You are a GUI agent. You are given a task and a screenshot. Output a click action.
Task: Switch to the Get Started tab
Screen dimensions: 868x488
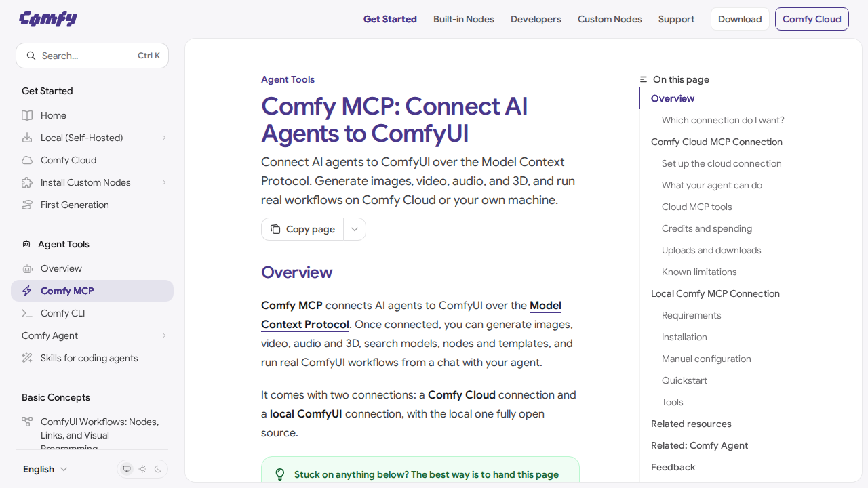click(x=390, y=19)
